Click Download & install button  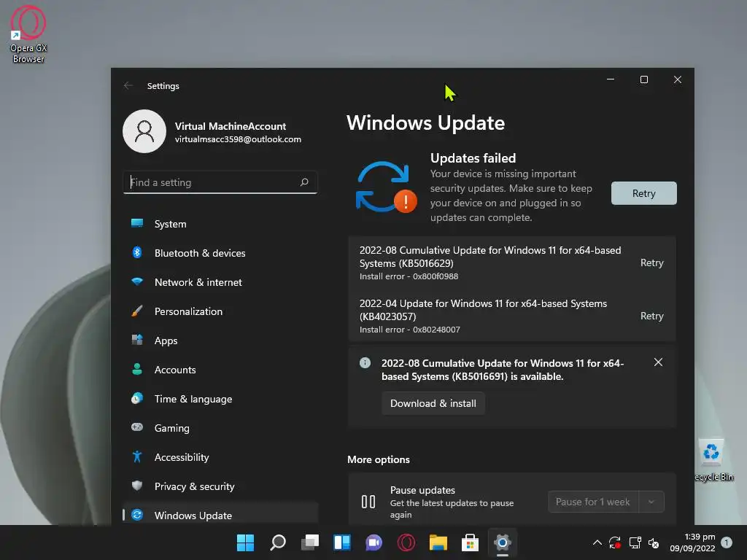pyautogui.click(x=433, y=402)
